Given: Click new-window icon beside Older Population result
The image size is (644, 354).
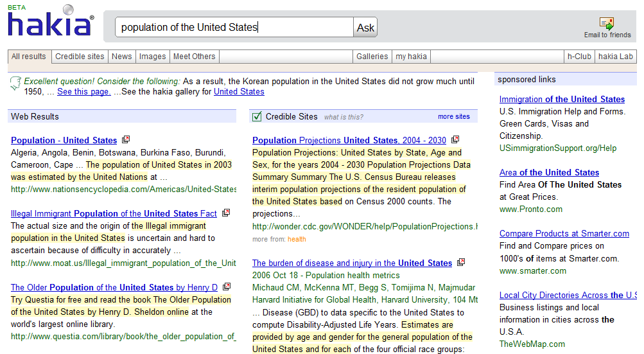Looking at the screenshot, I should (227, 287).
